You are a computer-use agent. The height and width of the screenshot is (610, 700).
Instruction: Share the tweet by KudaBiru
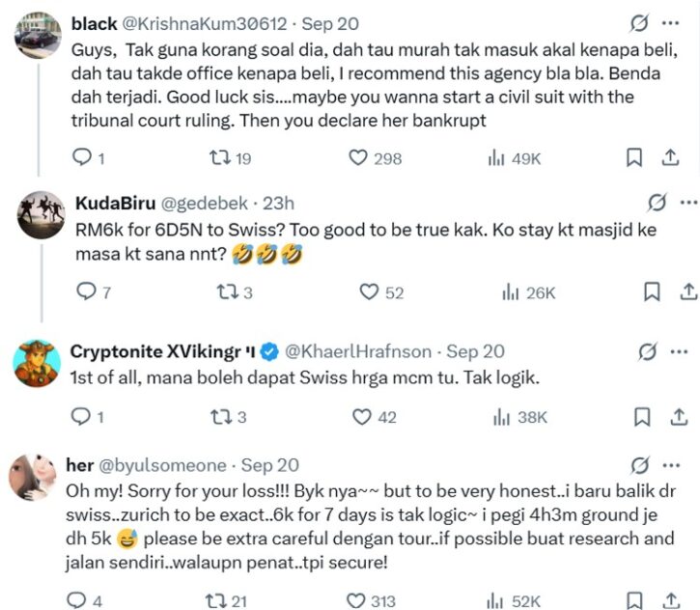tap(688, 291)
